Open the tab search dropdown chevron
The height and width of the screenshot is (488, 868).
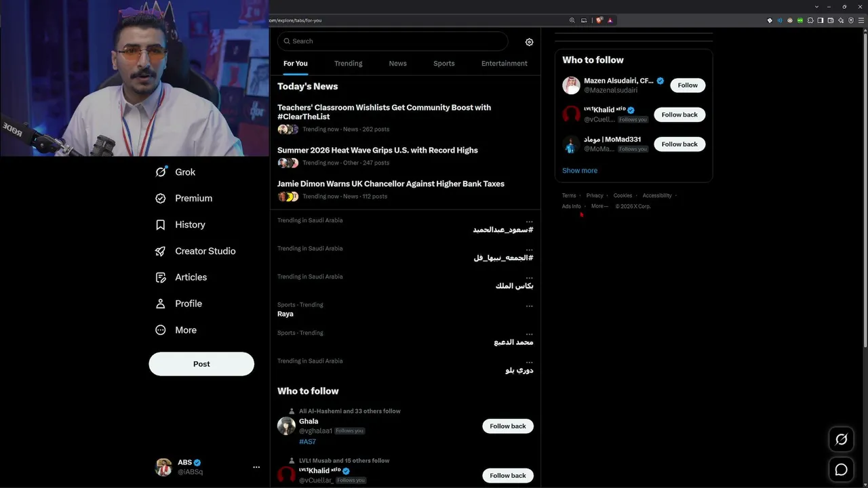[816, 6]
